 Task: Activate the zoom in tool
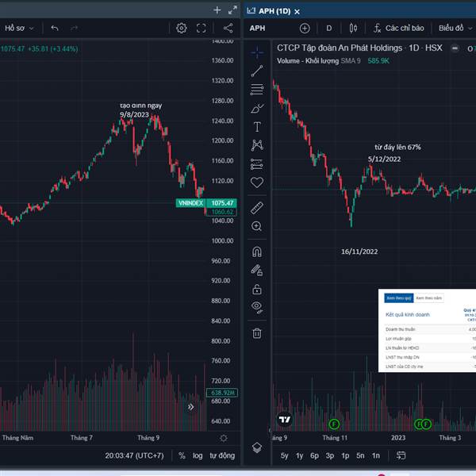click(257, 226)
